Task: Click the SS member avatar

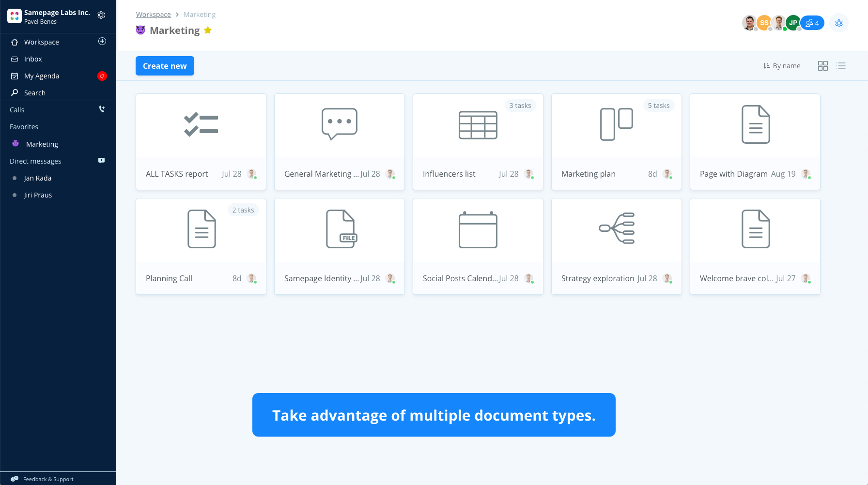Action: click(764, 23)
